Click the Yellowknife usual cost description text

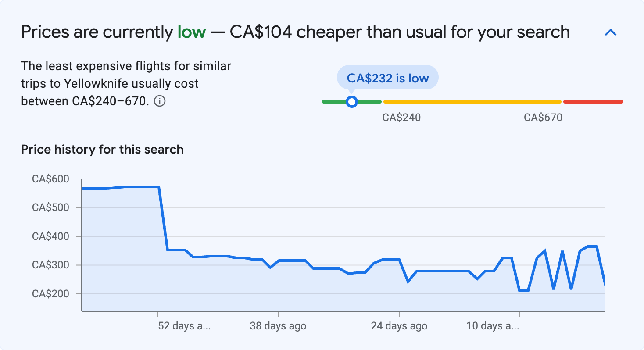coord(126,84)
